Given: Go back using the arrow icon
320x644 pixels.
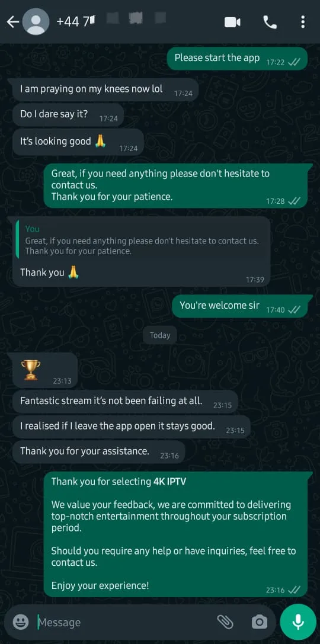Looking at the screenshot, I should pyautogui.click(x=12, y=22).
